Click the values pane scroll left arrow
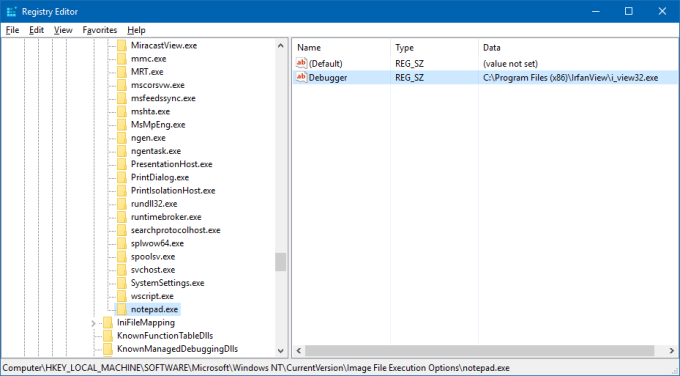 299,350
